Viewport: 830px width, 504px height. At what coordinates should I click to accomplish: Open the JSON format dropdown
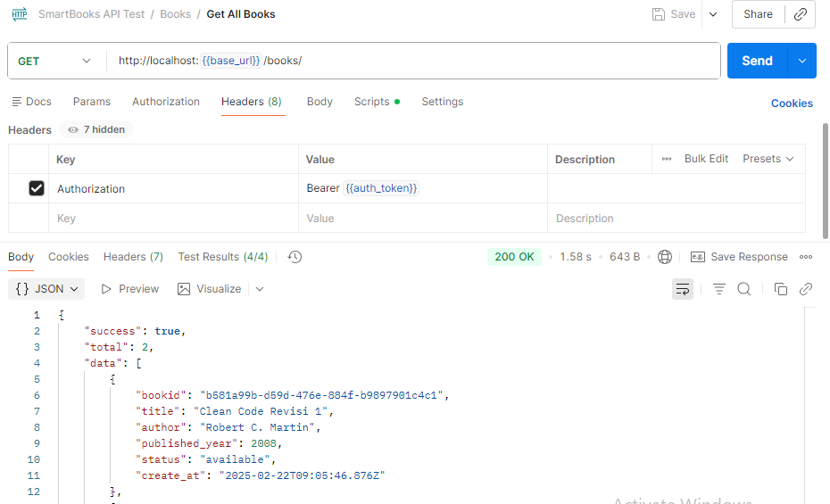point(48,289)
